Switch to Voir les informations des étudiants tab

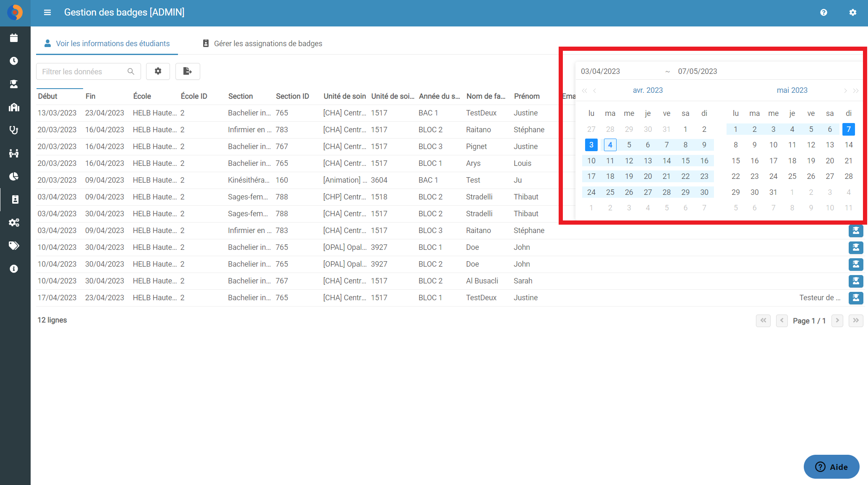pyautogui.click(x=107, y=44)
